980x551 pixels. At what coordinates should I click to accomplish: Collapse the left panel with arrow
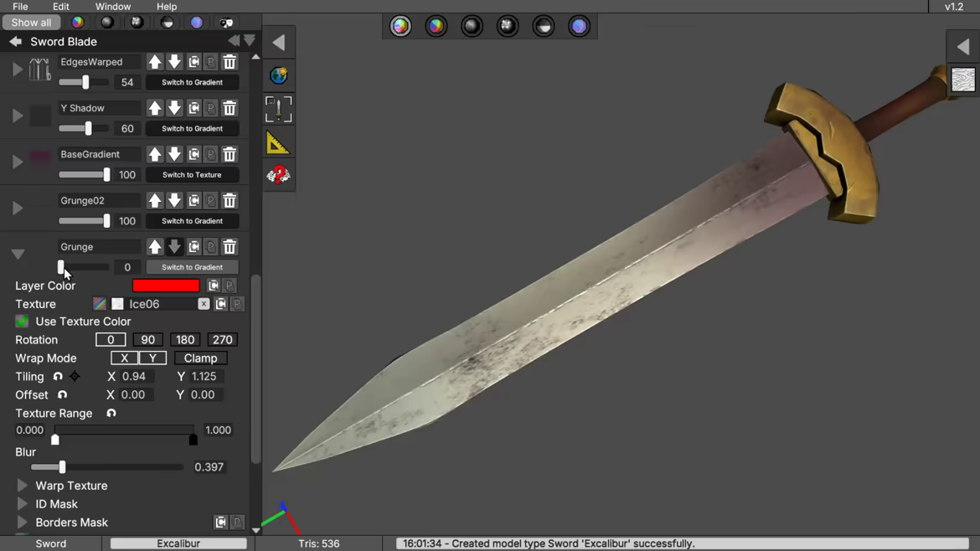[279, 43]
